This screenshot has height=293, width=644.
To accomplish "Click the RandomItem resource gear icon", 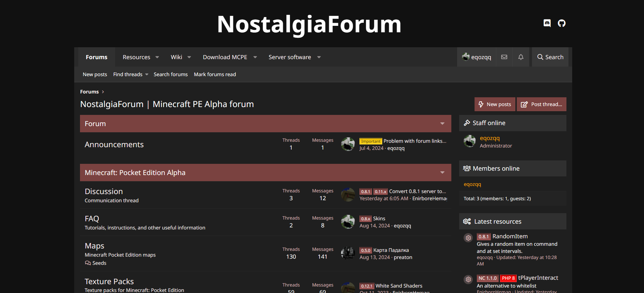I will tap(468, 238).
